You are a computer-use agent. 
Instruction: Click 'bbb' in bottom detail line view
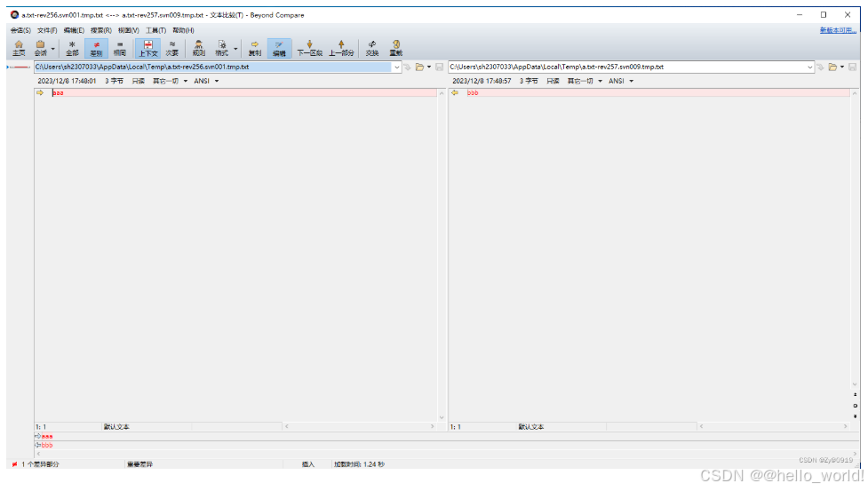(x=47, y=445)
